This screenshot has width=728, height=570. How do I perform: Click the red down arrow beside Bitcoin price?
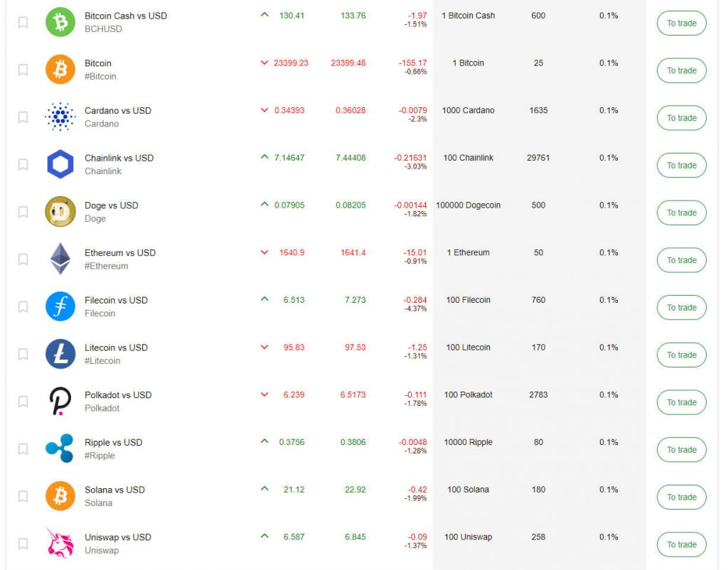point(264,63)
